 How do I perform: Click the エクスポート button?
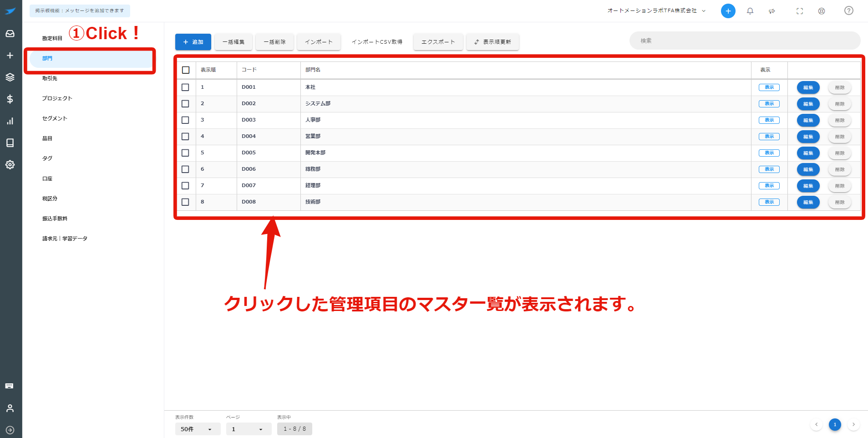coord(438,42)
